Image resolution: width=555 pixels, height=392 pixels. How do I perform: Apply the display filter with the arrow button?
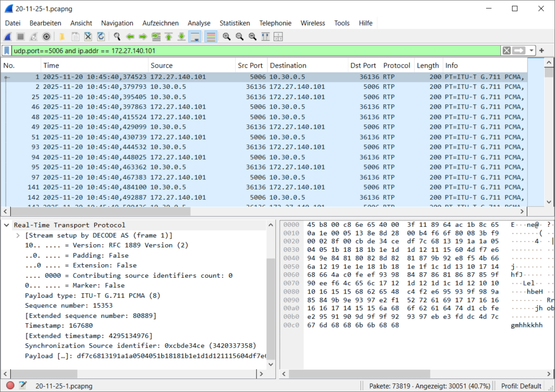[x=518, y=50]
